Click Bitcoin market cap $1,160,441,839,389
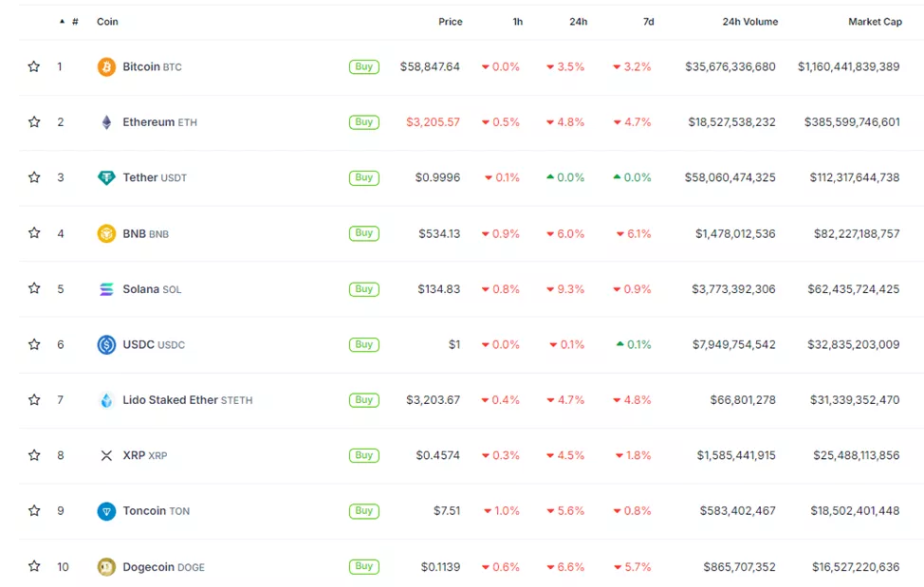 click(849, 66)
